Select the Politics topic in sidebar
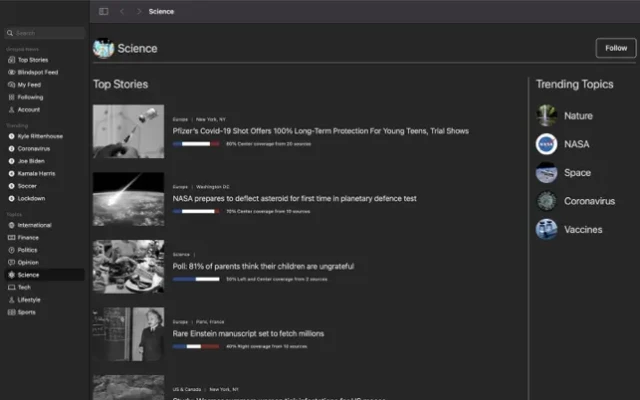This screenshot has height=400, width=640. (x=30, y=249)
